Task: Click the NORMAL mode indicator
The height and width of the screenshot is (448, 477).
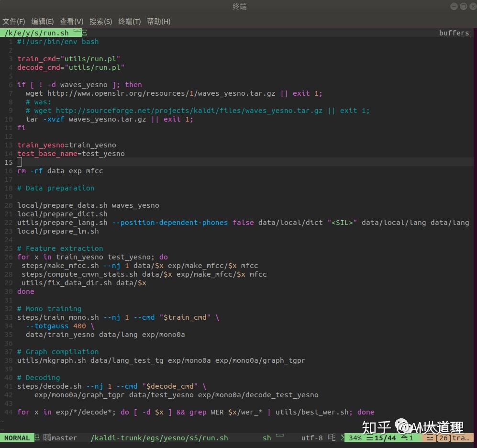Action: coord(17,437)
